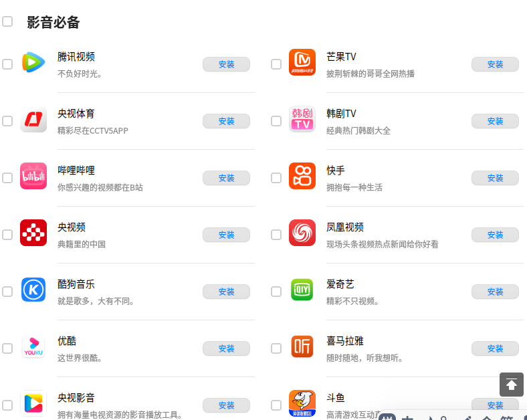Click the back-to-top arrow icon
The width and height of the screenshot is (527, 420).
511,385
